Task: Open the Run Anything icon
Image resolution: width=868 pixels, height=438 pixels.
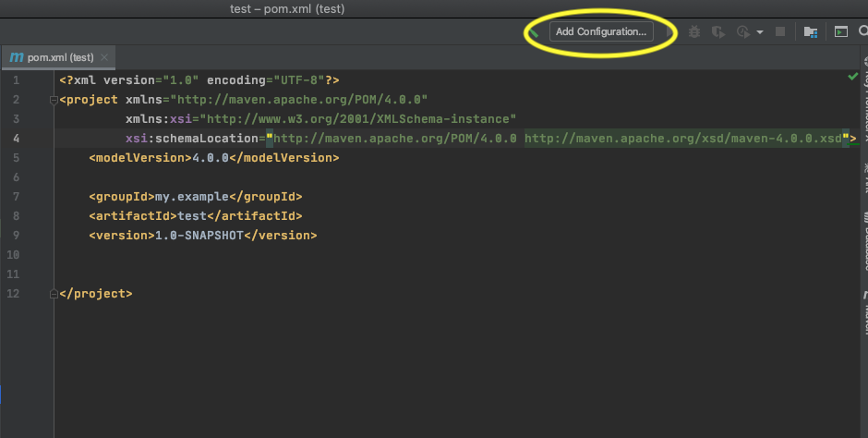Action: 841,32
